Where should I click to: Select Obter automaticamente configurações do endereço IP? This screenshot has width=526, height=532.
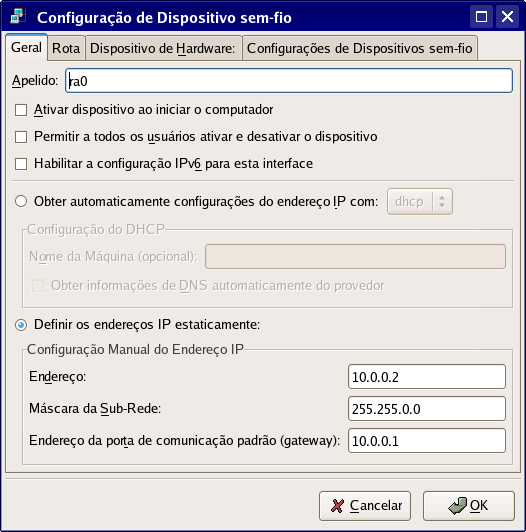pos(21,201)
